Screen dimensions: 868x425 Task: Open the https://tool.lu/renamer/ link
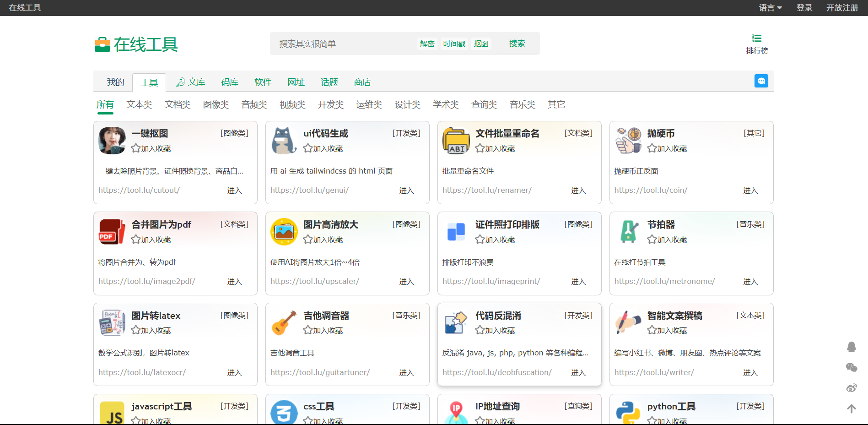tap(486, 190)
